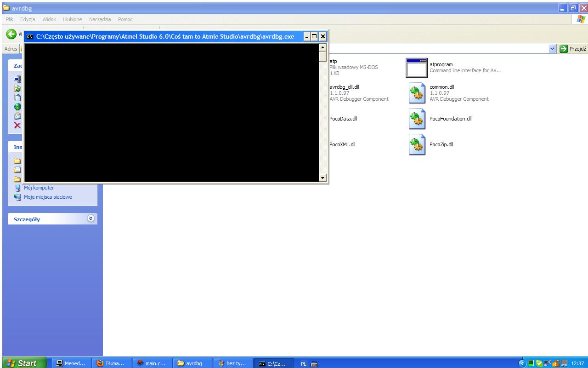Viewport: 588px width, 368px height.
Task: Click the Przejdź button label
Action: pos(577,49)
